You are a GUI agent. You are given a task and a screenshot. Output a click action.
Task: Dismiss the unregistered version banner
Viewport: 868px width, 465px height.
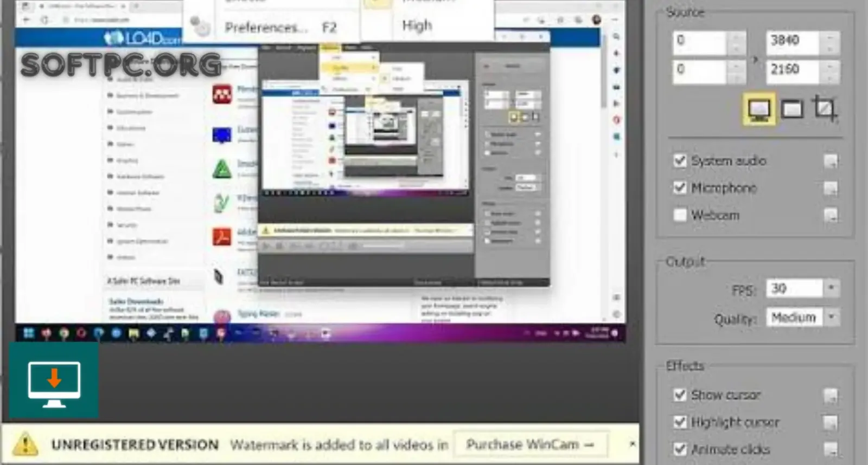click(x=632, y=444)
